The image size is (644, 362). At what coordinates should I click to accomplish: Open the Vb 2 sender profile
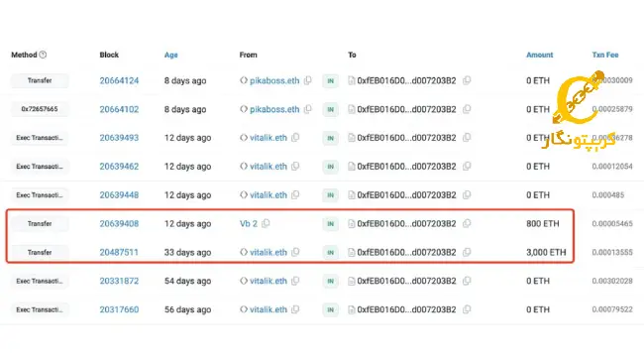click(x=249, y=224)
